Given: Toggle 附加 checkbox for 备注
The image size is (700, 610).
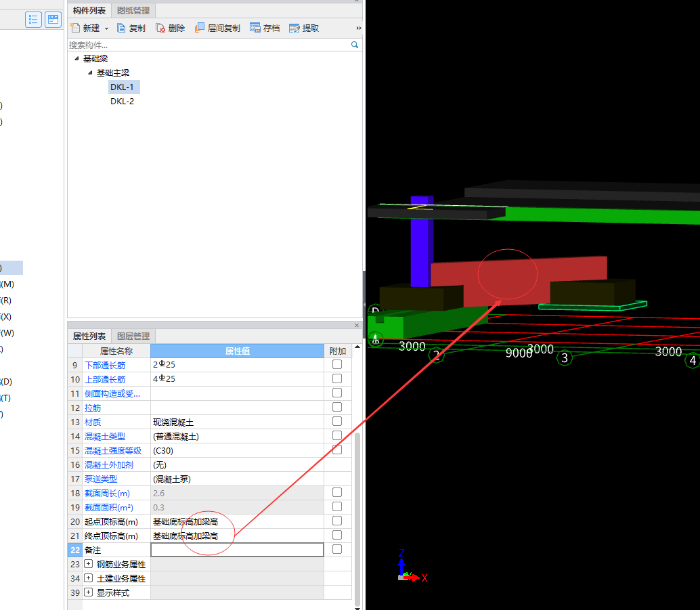Looking at the screenshot, I should pos(337,549).
